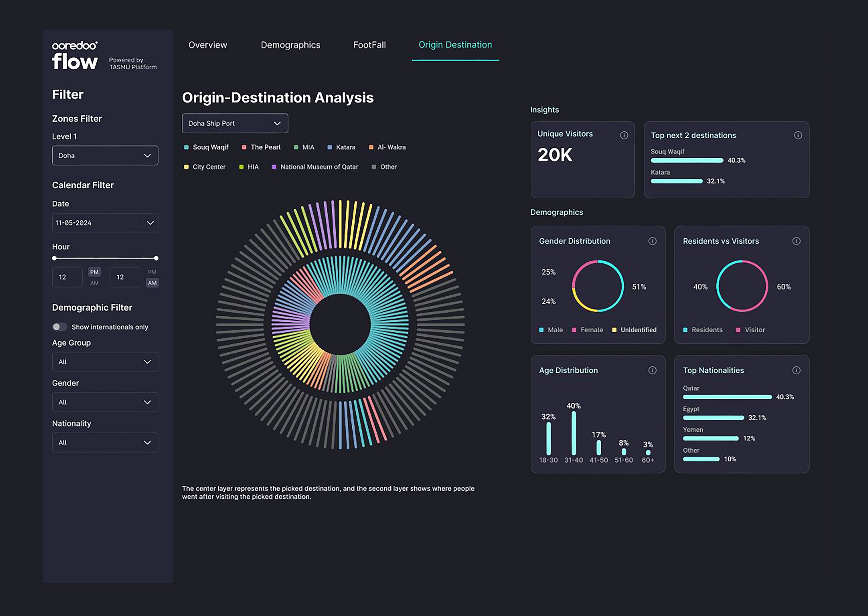
Task: Click the Visitor legend swatch
Action: [x=738, y=330]
